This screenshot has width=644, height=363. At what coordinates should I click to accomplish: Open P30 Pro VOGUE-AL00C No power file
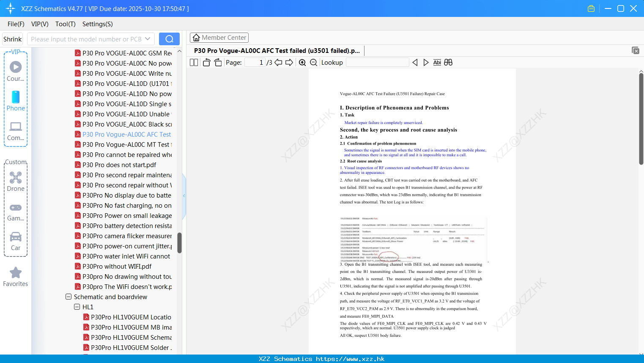point(123,63)
